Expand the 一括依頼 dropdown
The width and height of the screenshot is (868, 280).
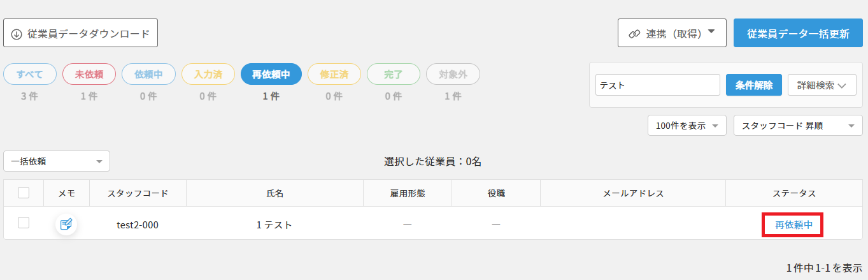click(57, 161)
